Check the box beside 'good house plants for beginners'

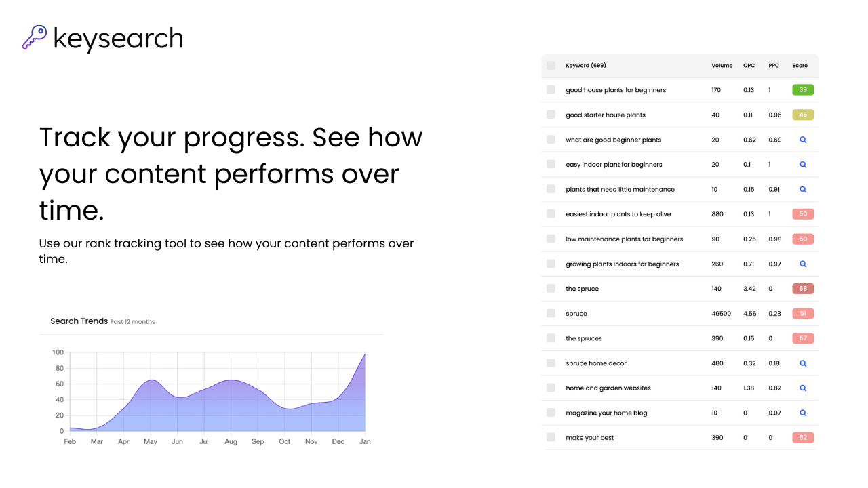pyautogui.click(x=551, y=89)
